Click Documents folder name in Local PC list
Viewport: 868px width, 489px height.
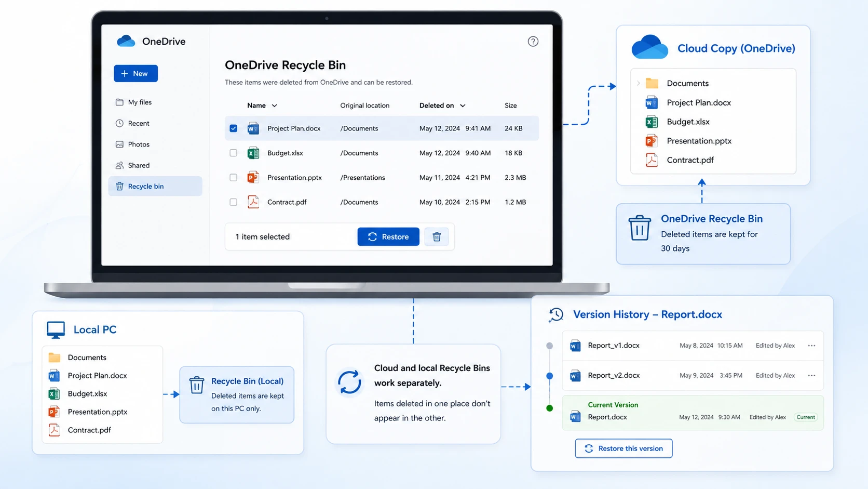pos(87,358)
